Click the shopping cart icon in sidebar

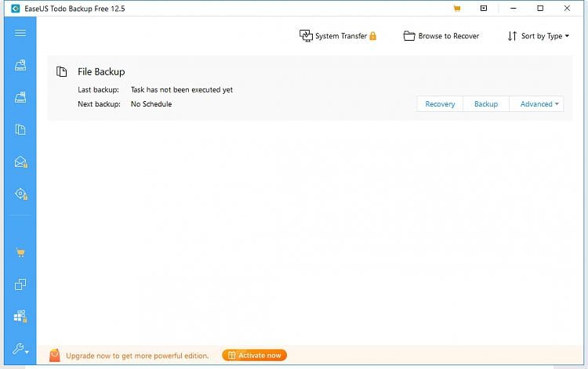pos(20,252)
